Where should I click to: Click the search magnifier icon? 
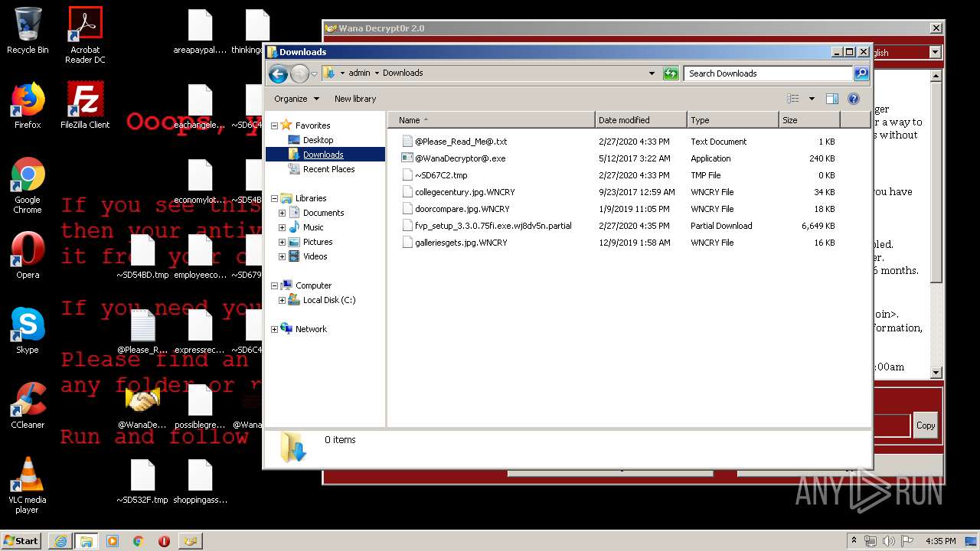point(861,73)
